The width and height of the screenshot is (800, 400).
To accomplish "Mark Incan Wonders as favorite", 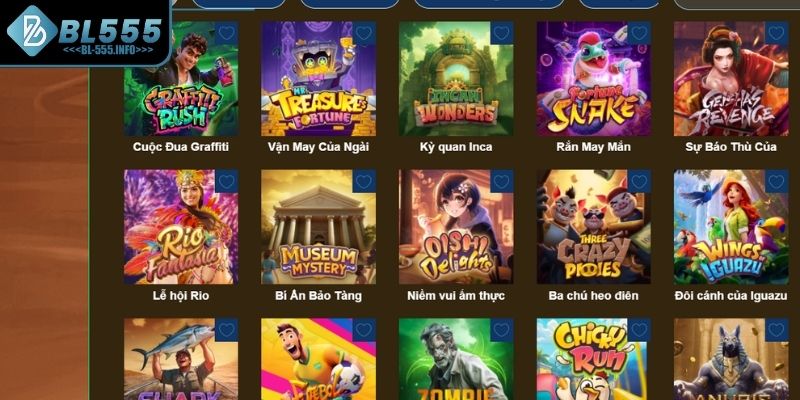I will click(502, 33).
